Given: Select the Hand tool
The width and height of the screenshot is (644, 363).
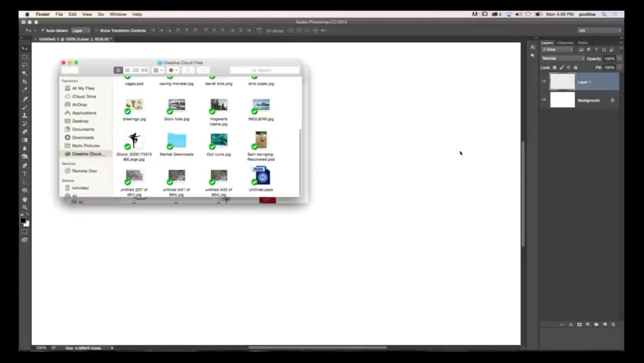Looking at the screenshot, I should tap(25, 199).
